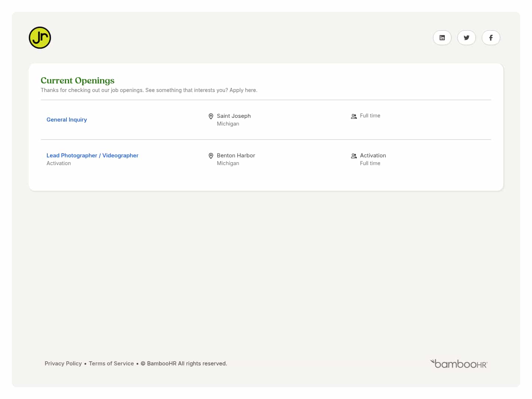This screenshot has width=532, height=399.
Task: Click the JR company logo
Action: pos(40,38)
